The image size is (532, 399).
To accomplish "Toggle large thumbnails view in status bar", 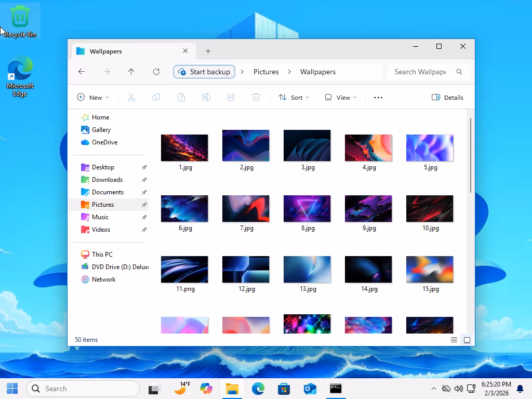I will click(467, 340).
